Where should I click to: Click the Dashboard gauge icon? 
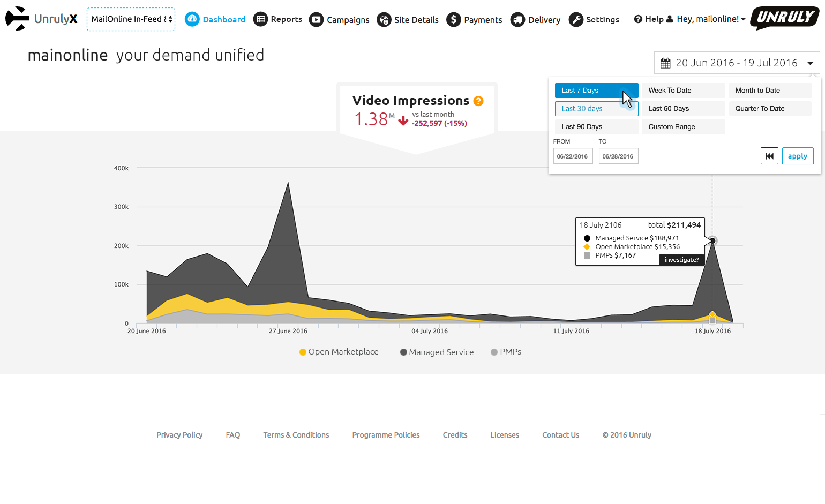tap(192, 19)
